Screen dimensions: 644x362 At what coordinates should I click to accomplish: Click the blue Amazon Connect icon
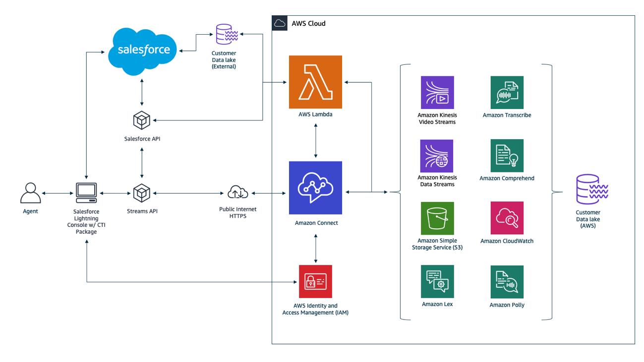click(315, 188)
